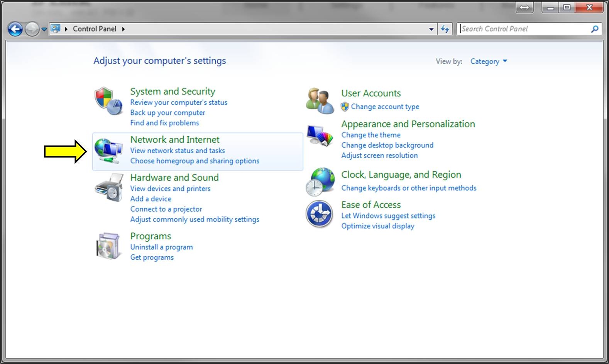
Task: Click View network status and tasks
Action: pos(178,151)
